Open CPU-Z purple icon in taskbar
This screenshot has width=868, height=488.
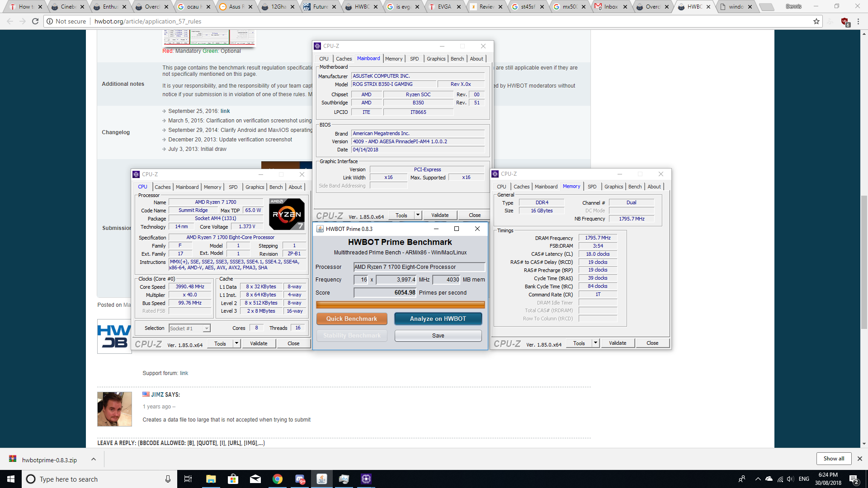(x=366, y=479)
